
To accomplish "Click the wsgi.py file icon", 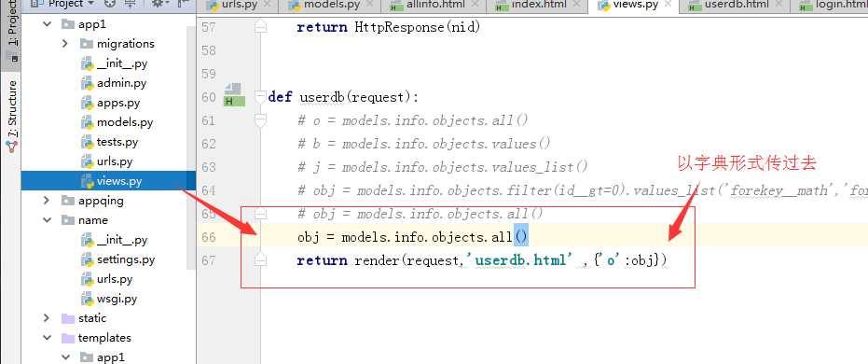I will tap(87, 299).
